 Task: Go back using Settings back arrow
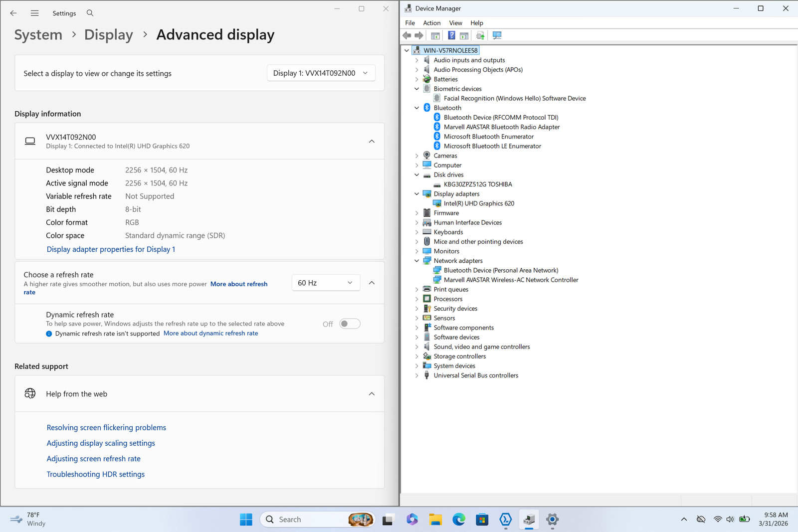13,13
